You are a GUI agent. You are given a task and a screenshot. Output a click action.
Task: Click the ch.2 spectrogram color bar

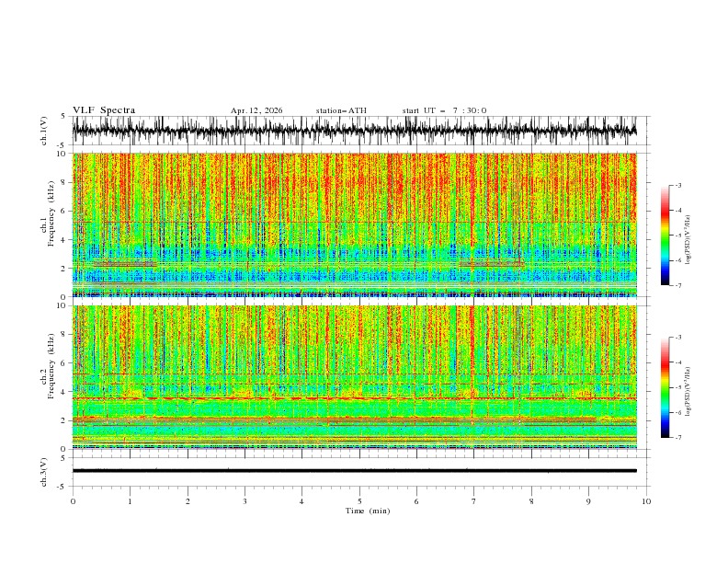665,387
